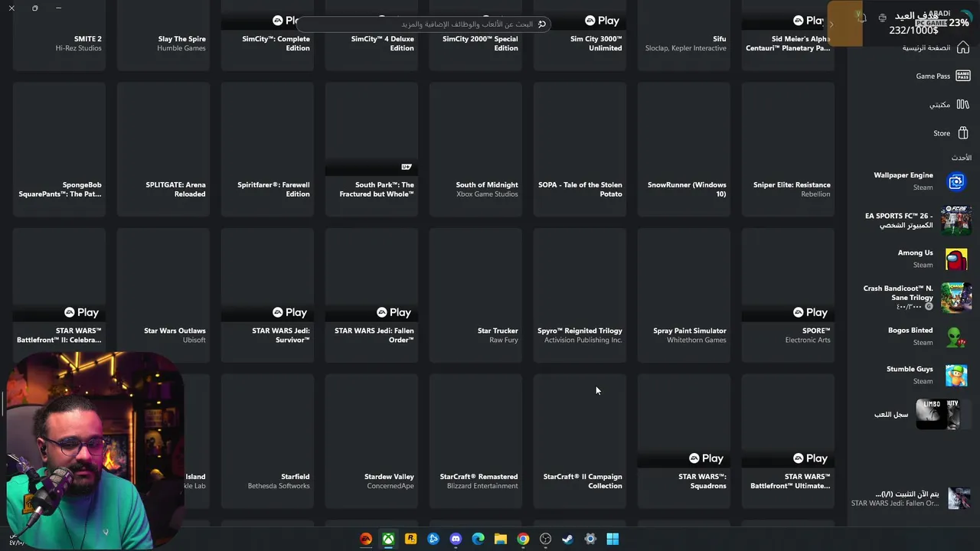Open Discord from the taskbar
Image resolution: width=980 pixels, height=551 pixels.
coord(456,539)
